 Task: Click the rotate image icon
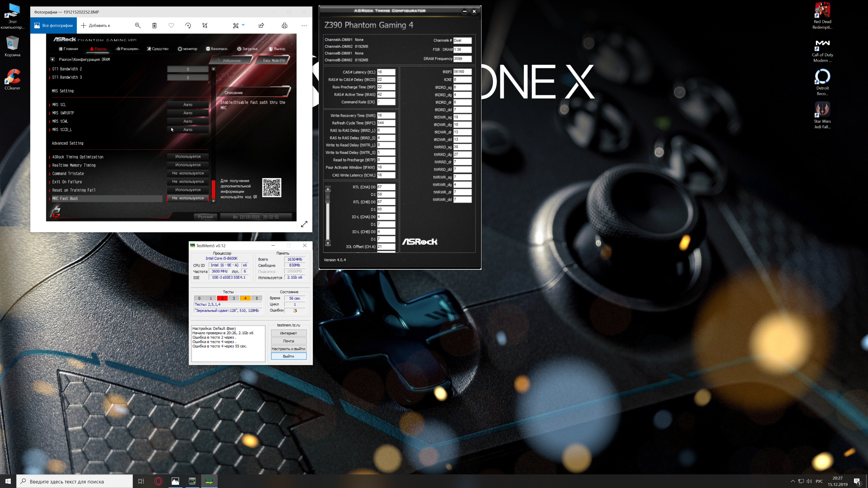[x=188, y=25]
